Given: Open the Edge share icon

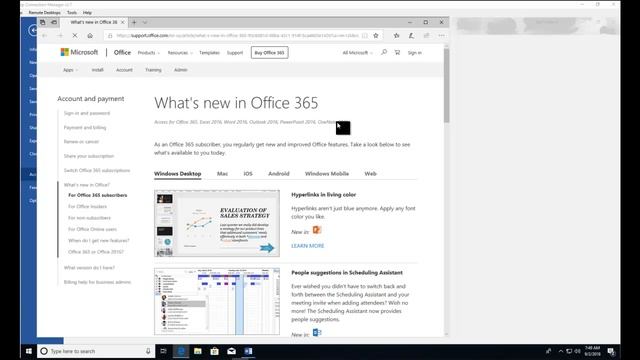Looking at the screenshot, I should click(x=426, y=36).
